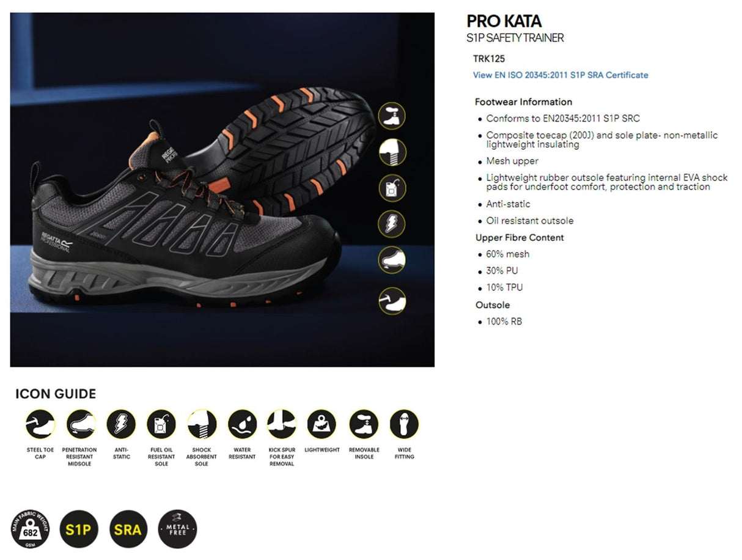Click the PRO KATA product title
The width and height of the screenshot is (742, 560).
coord(504,21)
